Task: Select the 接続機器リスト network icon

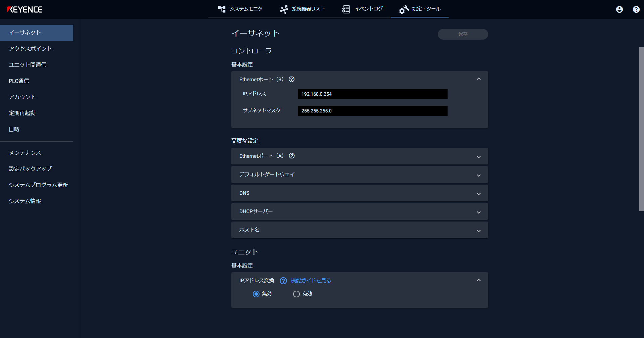Action: [284, 9]
